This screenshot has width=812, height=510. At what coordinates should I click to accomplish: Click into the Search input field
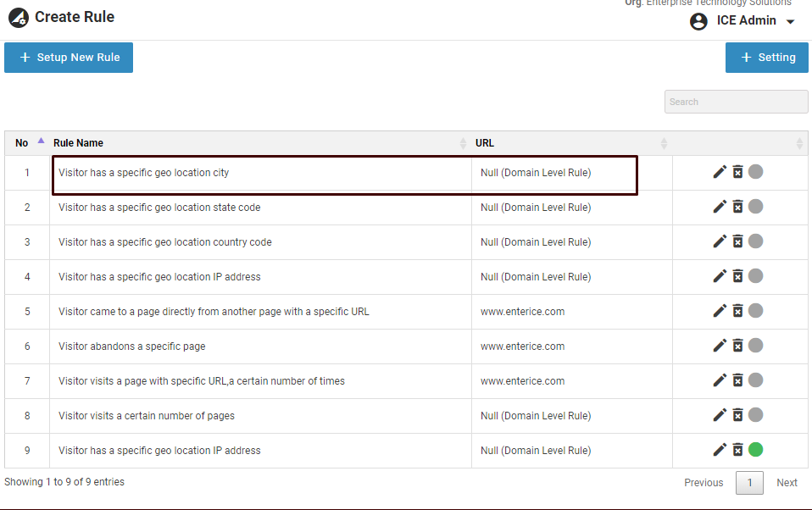tap(736, 102)
